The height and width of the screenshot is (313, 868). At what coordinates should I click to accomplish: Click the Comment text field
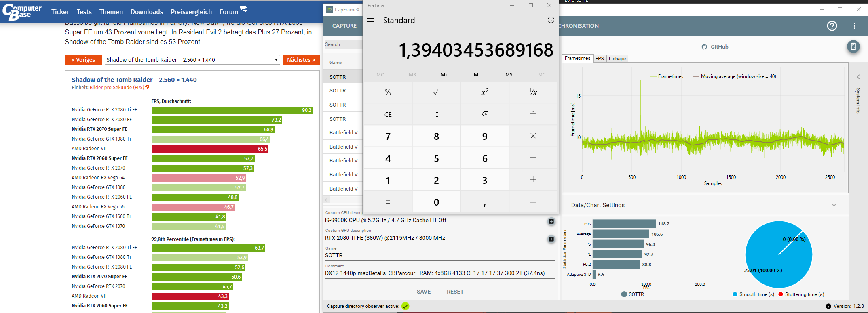pyautogui.click(x=440, y=273)
